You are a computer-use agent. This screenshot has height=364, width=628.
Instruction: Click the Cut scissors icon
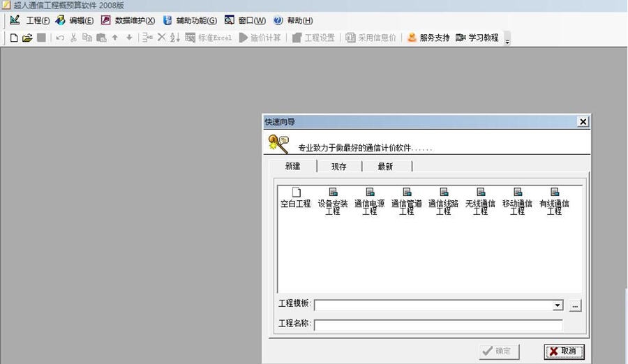point(73,38)
